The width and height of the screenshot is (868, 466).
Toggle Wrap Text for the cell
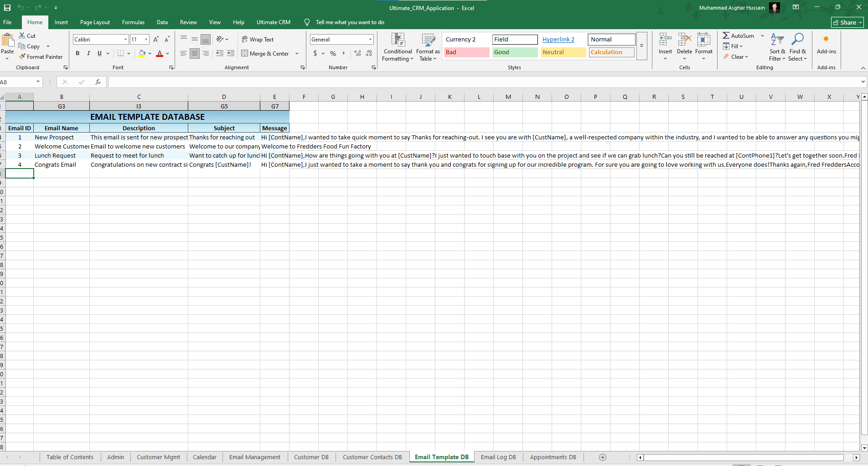coord(258,40)
